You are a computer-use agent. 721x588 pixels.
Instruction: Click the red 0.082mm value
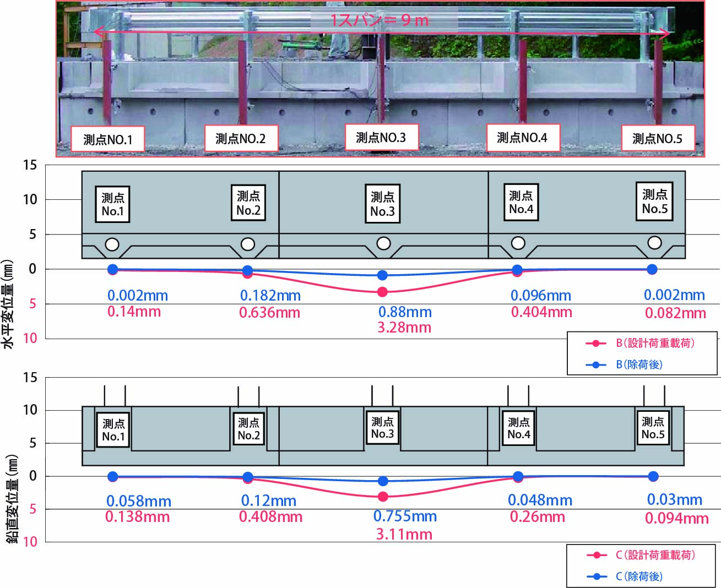coord(675,313)
